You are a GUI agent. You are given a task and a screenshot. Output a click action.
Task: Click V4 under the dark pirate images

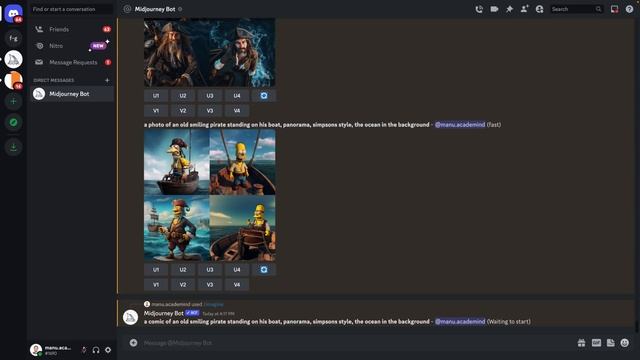pos(237,111)
